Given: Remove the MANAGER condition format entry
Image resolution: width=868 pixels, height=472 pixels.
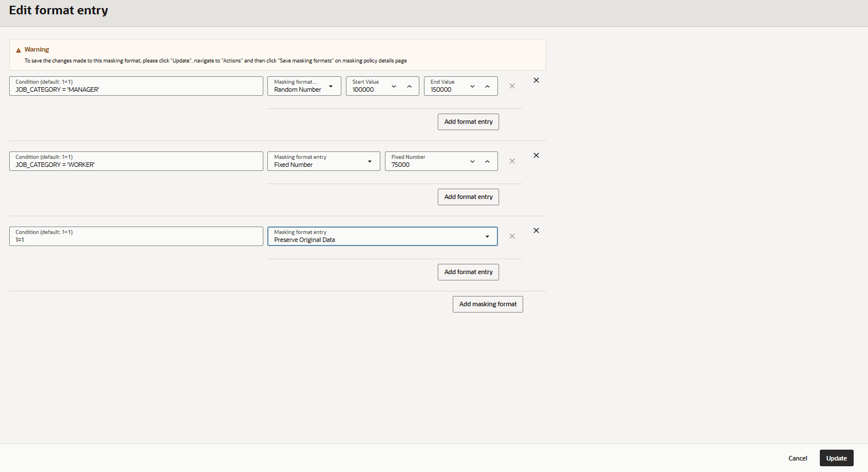Looking at the screenshot, I should 536,80.
